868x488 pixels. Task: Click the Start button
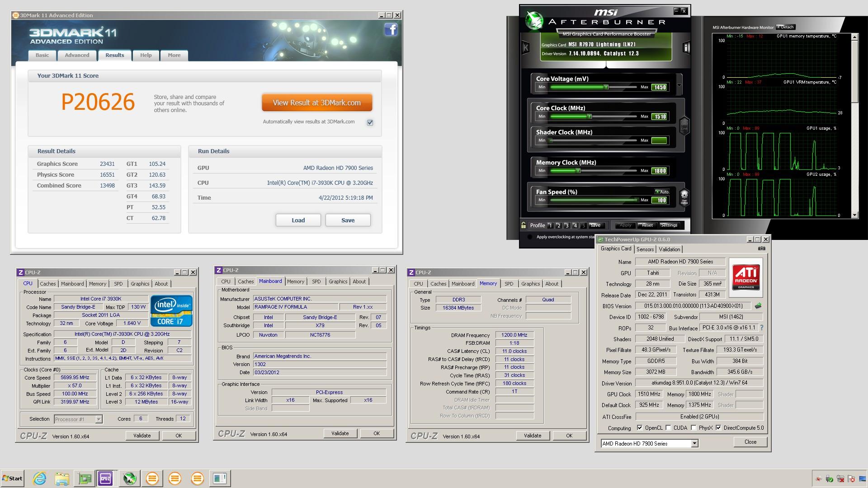(x=13, y=478)
